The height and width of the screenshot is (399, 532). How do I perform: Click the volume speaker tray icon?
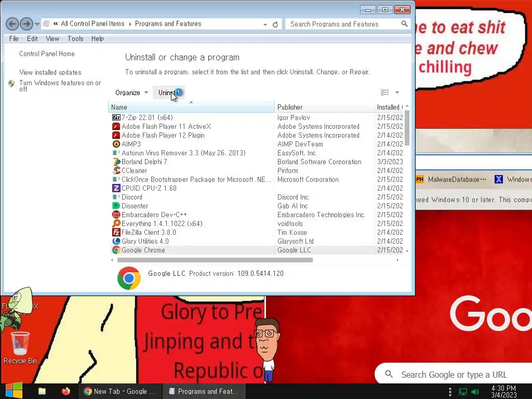(x=475, y=392)
